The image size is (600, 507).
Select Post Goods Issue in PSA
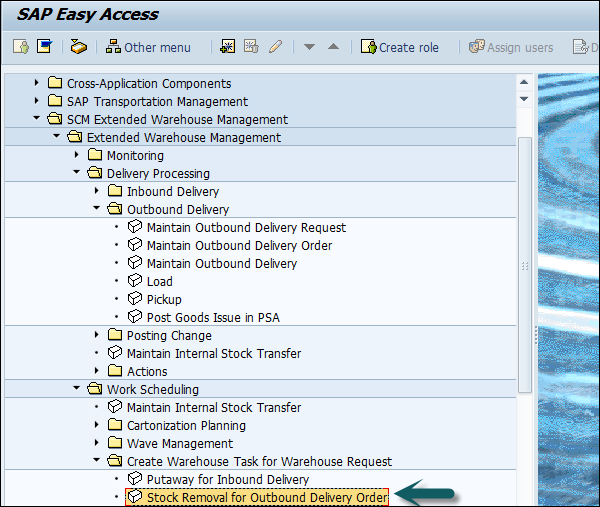click(213, 317)
